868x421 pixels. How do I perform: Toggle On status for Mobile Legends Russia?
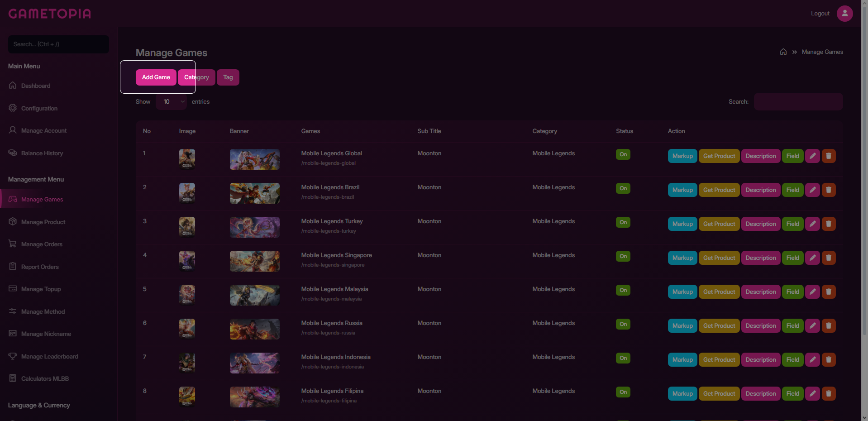pyautogui.click(x=623, y=324)
